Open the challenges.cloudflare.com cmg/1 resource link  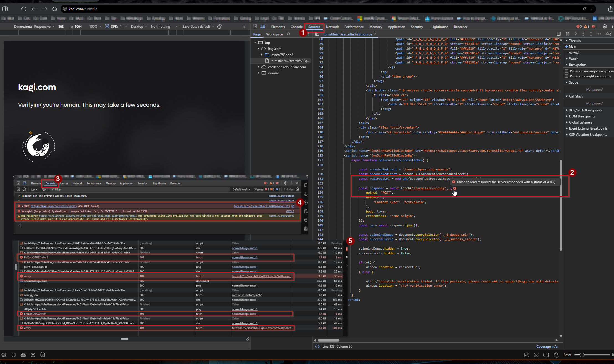(88, 216)
